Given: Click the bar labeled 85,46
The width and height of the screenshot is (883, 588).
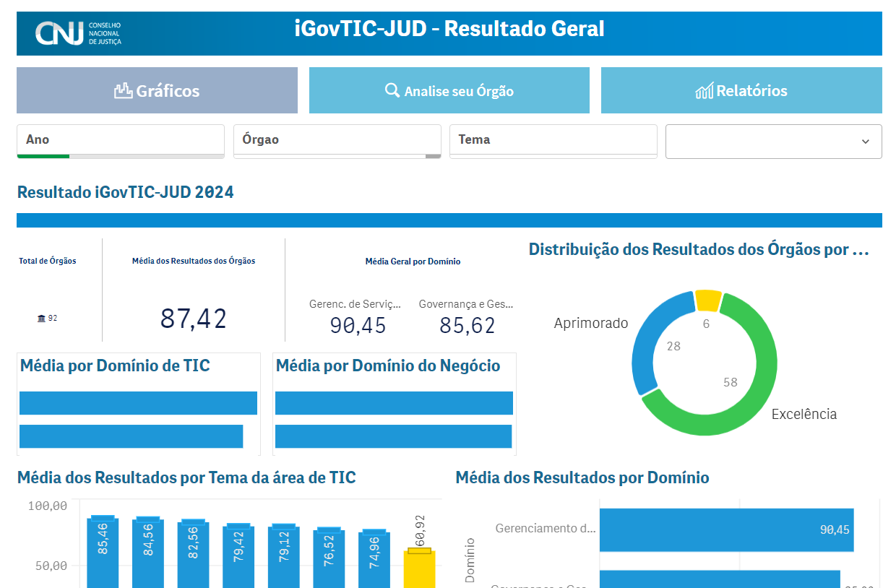Looking at the screenshot, I should click(103, 553).
